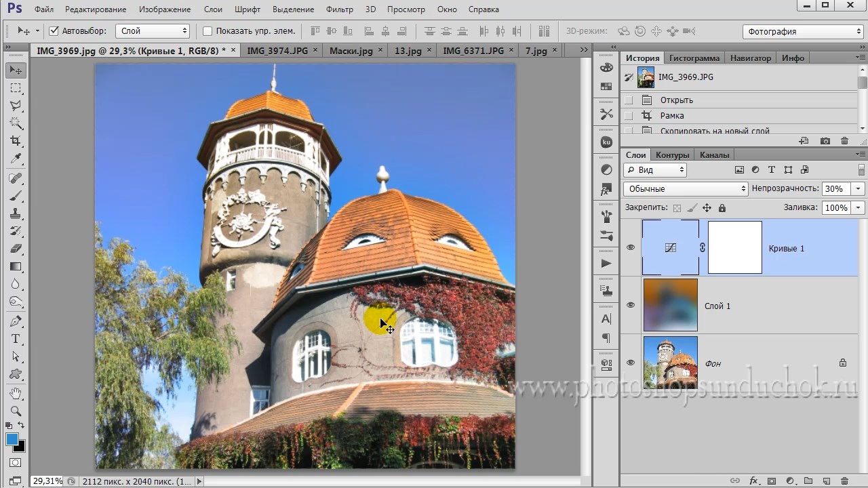Open the Выделение menu

pyautogui.click(x=294, y=9)
